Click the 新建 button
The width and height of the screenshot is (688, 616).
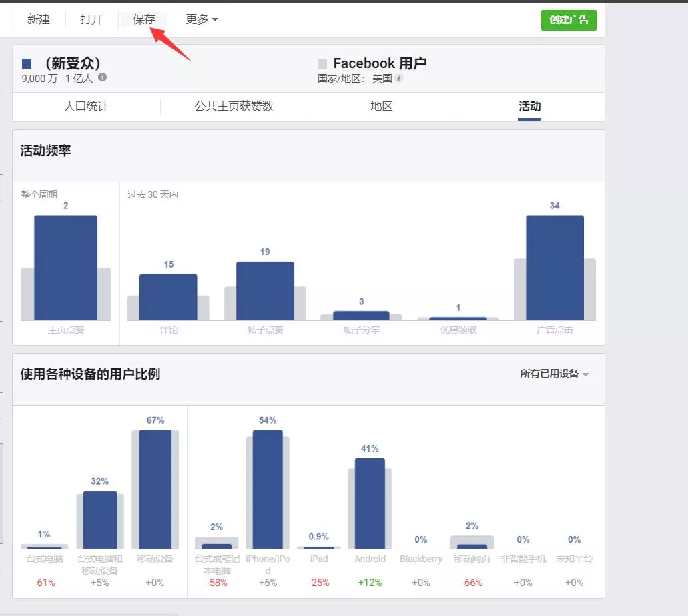point(39,19)
